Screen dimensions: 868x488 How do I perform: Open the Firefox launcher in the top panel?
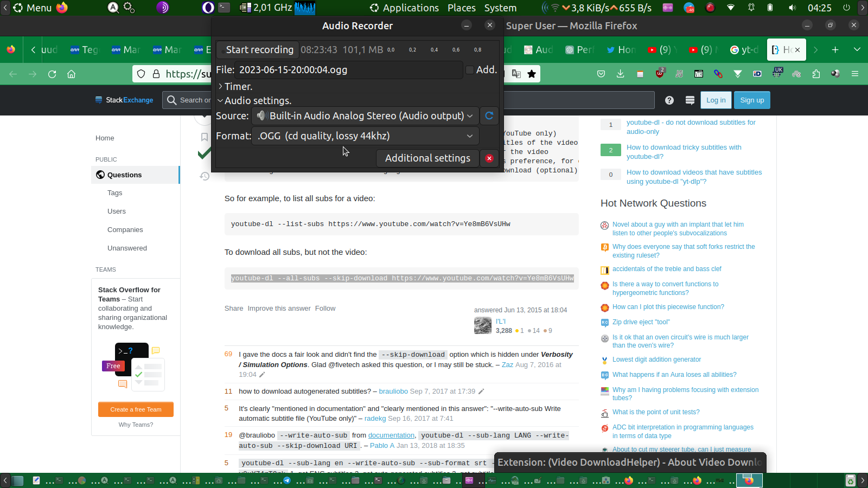62,8
